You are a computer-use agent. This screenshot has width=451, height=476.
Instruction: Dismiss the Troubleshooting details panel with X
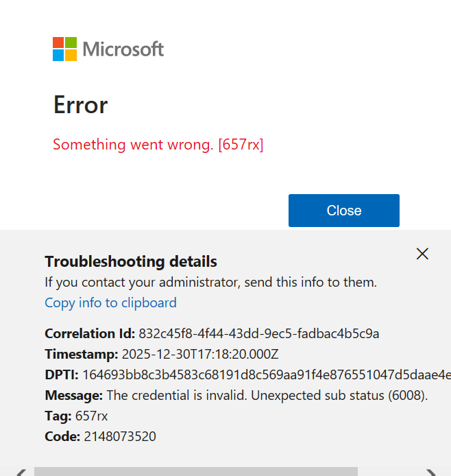pyautogui.click(x=422, y=254)
